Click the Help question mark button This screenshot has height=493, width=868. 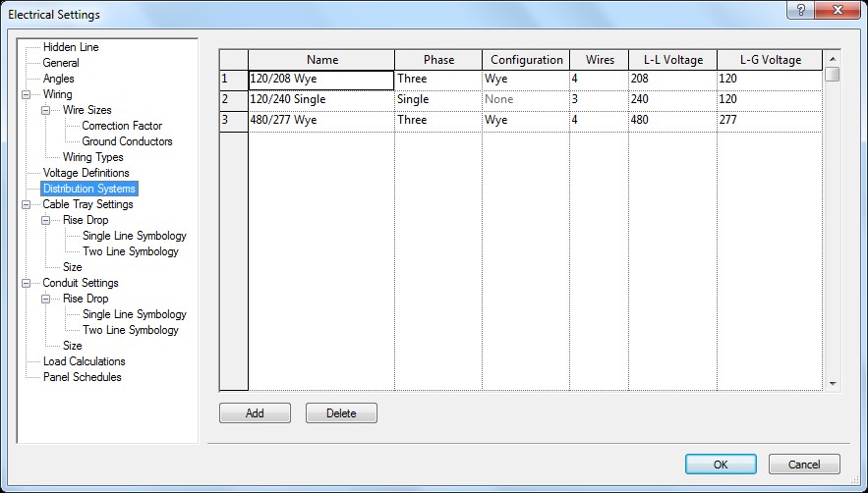(x=801, y=11)
